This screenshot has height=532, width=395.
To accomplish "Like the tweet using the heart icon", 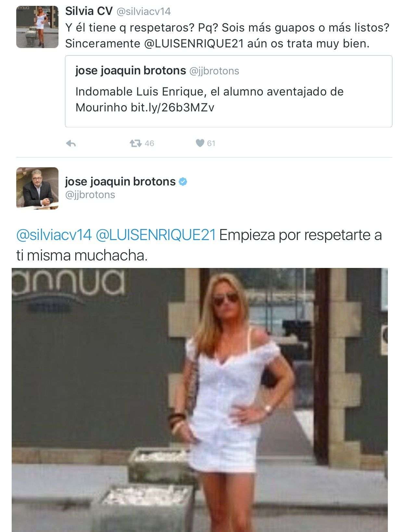I will click(200, 143).
